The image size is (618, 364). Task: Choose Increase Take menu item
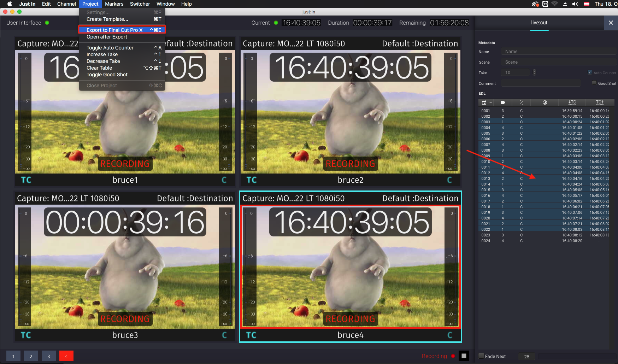point(122,54)
